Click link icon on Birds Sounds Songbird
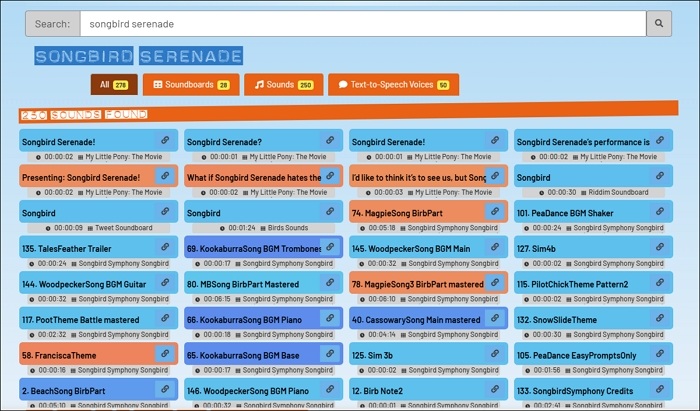Image resolution: width=700 pixels, height=411 pixels. [x=330, y=211]
